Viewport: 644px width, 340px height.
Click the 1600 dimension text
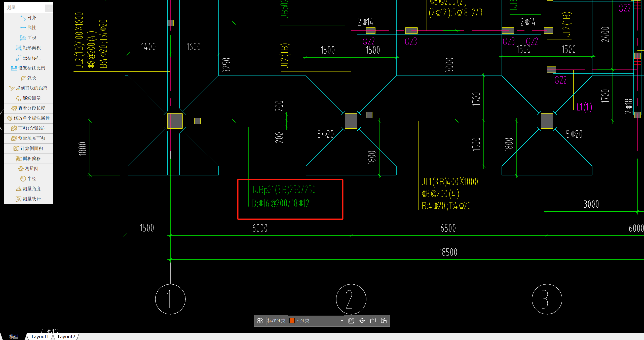coord(194,47)
